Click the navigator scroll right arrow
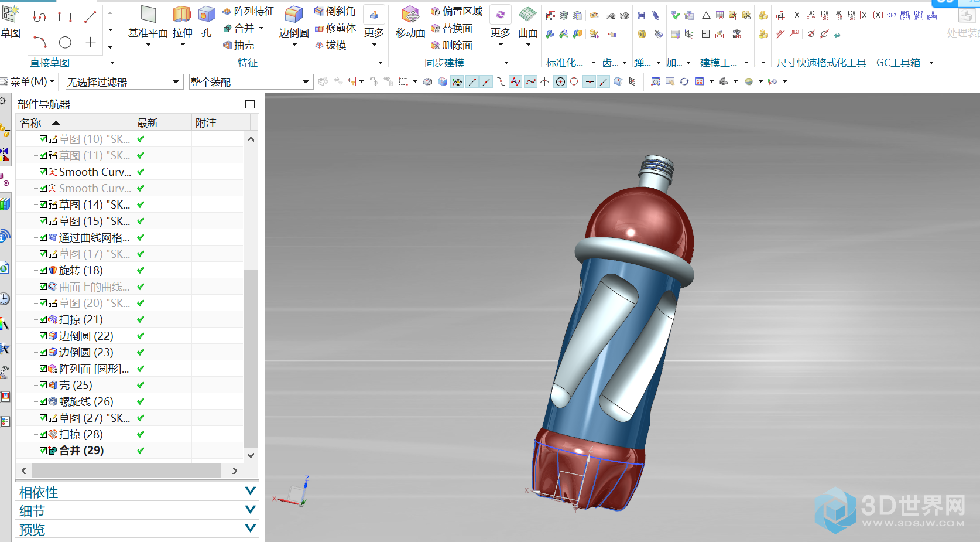980x542 pixels. pyautogui.click(x=235, y=471)
